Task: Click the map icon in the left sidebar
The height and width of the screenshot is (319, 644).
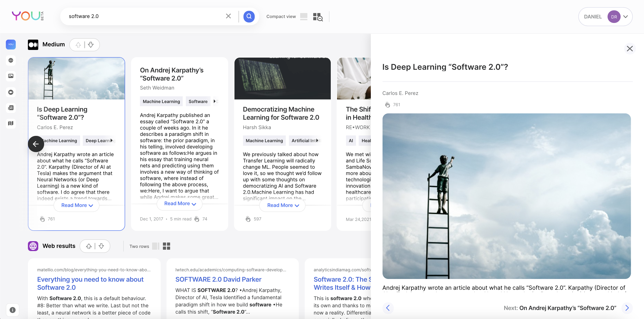Action: click(x=11, y=123)
